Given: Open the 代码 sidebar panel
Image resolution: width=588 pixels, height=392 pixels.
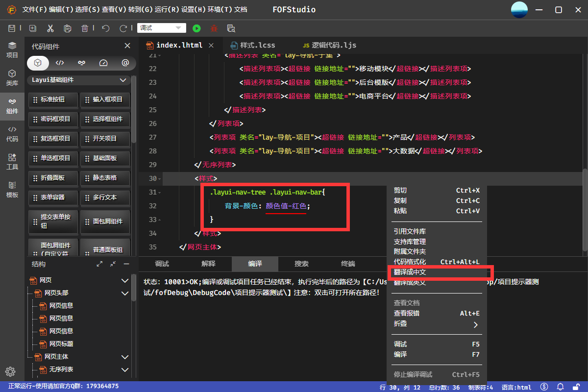Looking at the screenshot, I should coord(12,134).
